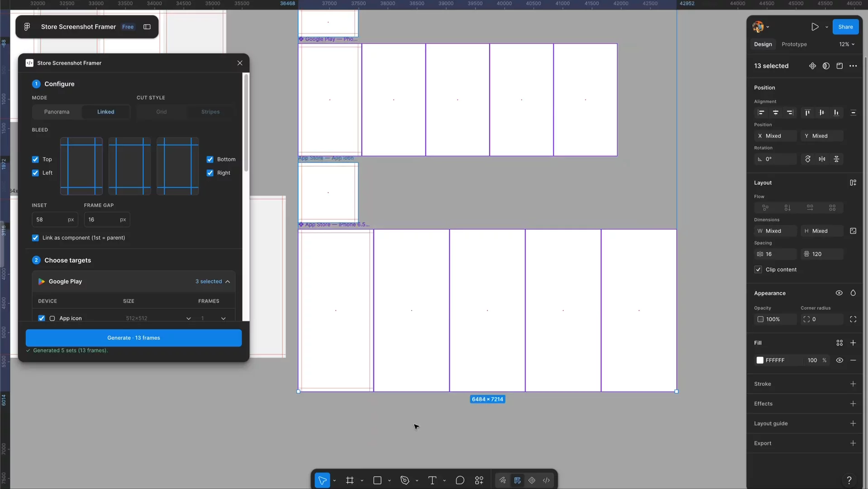Screen dimensions: 868x489
Task: Open Pen tool options arrow
Action: tap(417, 480)
